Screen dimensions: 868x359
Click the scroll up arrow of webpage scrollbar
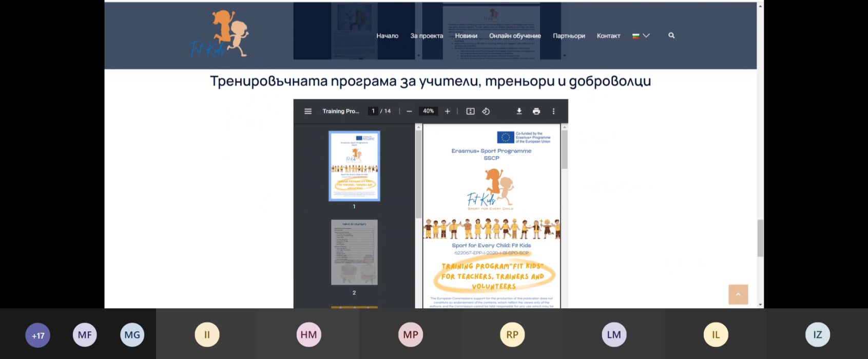pyautogui.click(x=760, y=6)
